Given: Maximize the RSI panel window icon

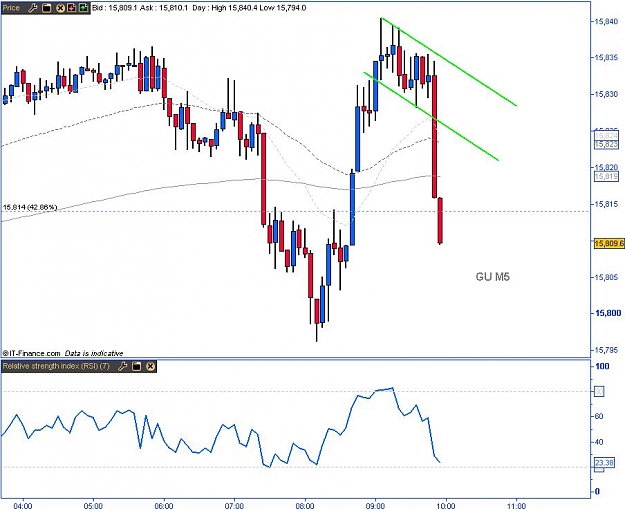Looking at the screenshot, I should (136, 366).
